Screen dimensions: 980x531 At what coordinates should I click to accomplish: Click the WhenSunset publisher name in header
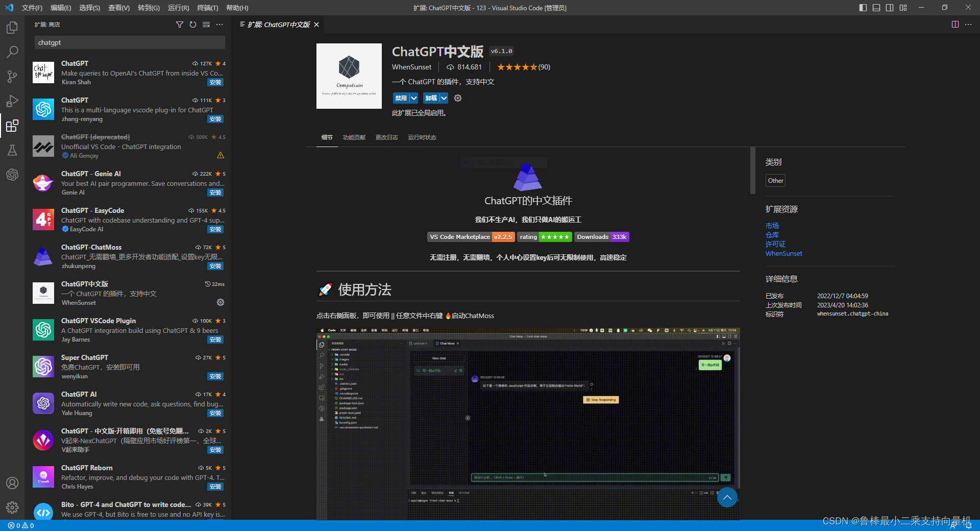[x=411, y=67]
